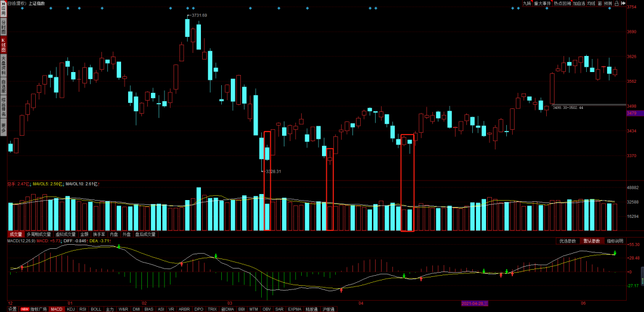The height and width of the screenshot is (312, 644).
Task: Click the 日线(复权) period label
Action: [x=17, y=4]
